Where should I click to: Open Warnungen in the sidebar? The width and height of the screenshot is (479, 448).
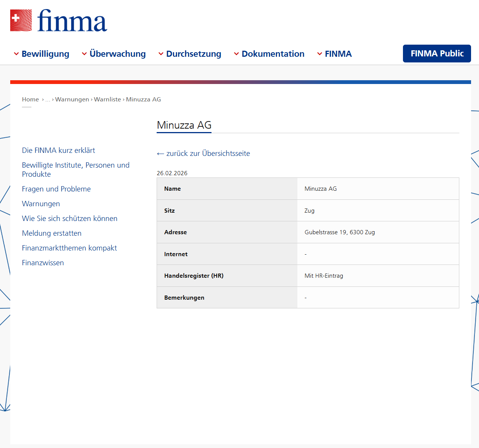pyautogui.click(x=41, y=204)
